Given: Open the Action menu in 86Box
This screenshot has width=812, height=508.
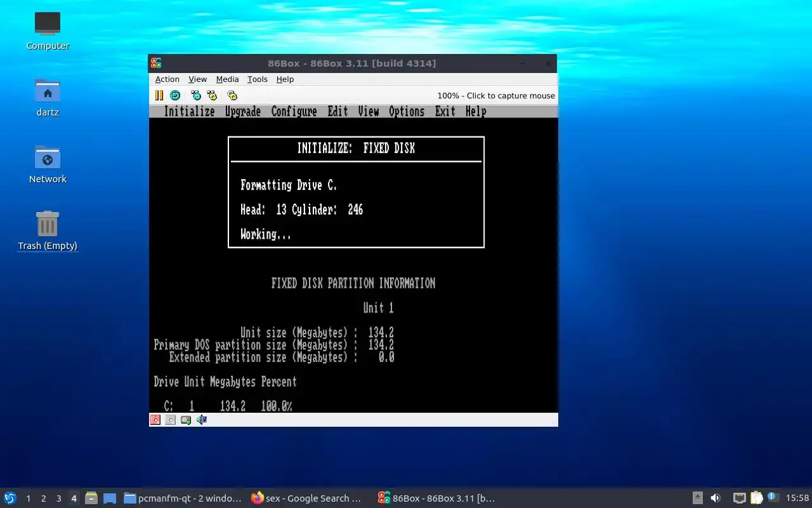Looking at the screenshot, I should [167, 79].
